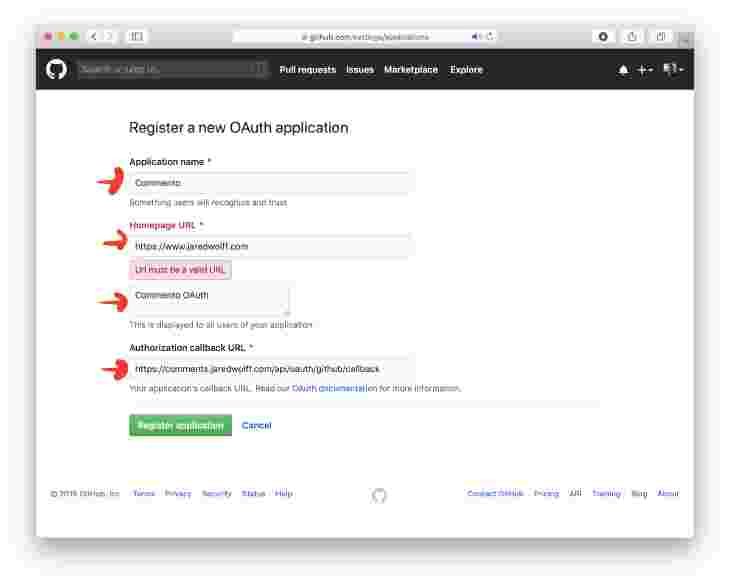
Task: Open the Training footer link
Action: [607, 493]
